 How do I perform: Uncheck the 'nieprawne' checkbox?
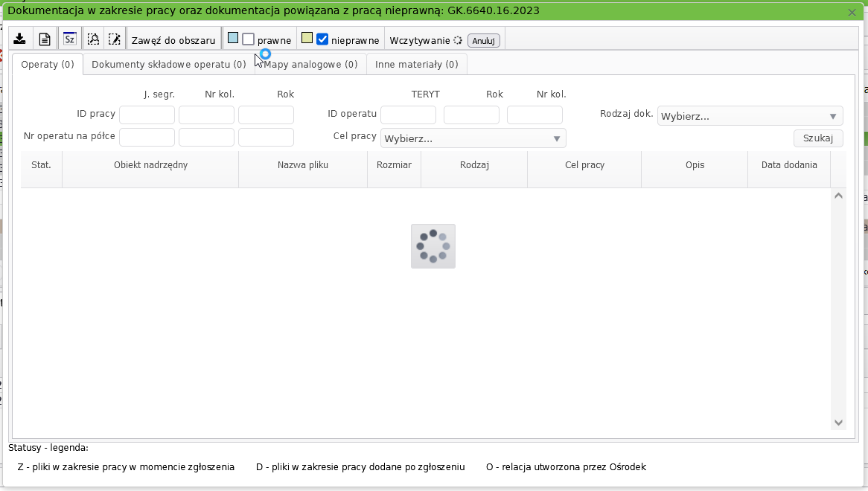coord(322,39)
